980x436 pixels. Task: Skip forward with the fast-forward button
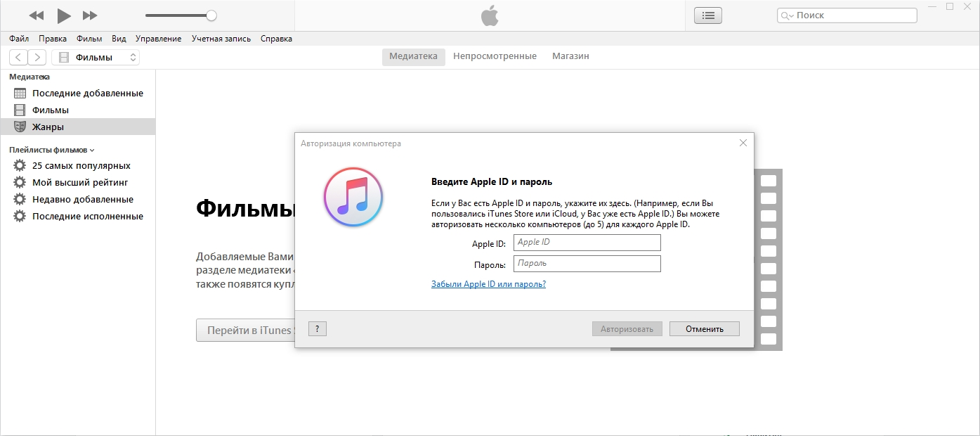(x=90, y=15)
